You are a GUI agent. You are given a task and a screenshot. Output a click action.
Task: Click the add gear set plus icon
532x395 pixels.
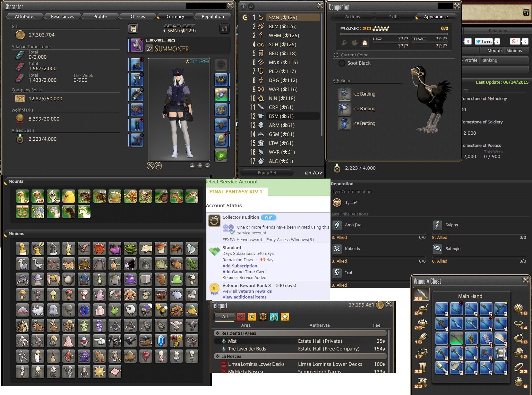(243, 6)
